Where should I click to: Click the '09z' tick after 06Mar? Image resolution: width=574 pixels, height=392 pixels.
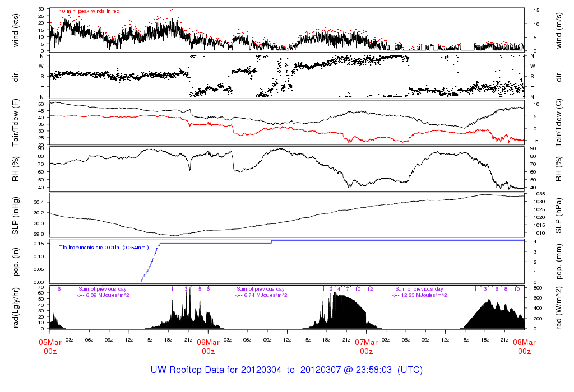point(267,340)
